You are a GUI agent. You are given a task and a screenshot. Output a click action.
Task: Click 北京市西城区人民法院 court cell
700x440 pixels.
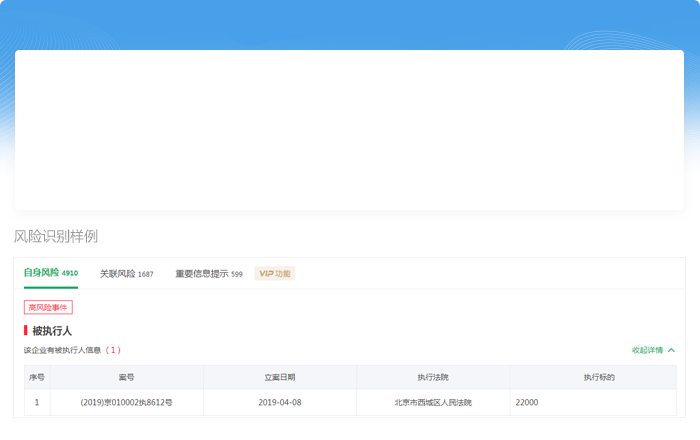(x=433, y=402)
